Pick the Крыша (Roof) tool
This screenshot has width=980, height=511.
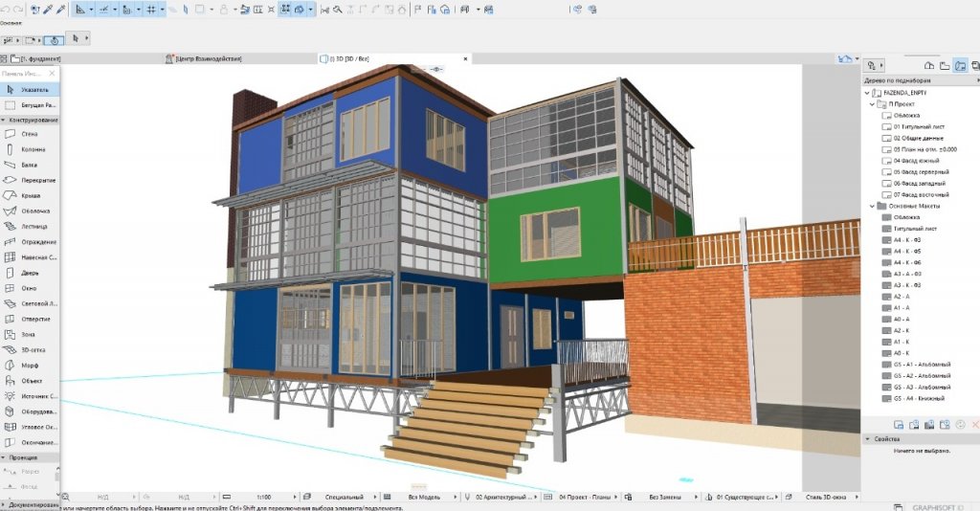(31, 195)
